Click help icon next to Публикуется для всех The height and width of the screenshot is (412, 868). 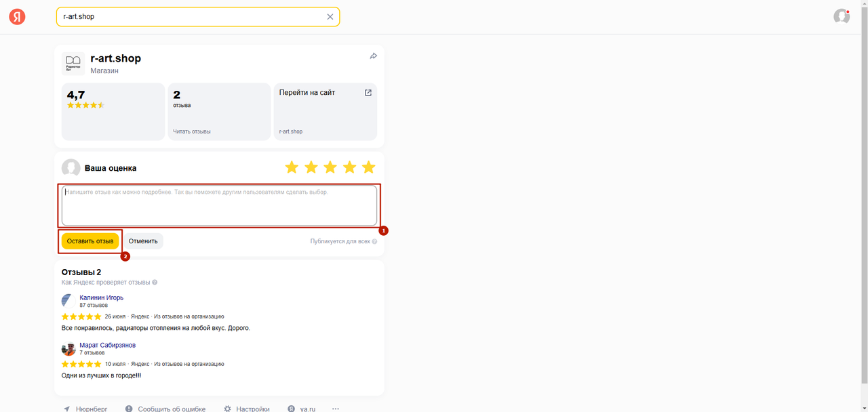[374, 241]
